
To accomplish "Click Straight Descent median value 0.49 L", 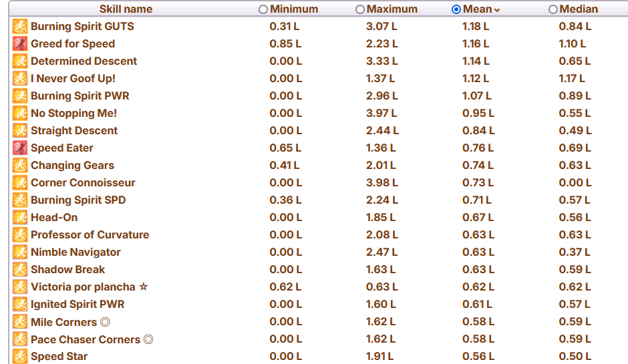I will pos(575,130).
